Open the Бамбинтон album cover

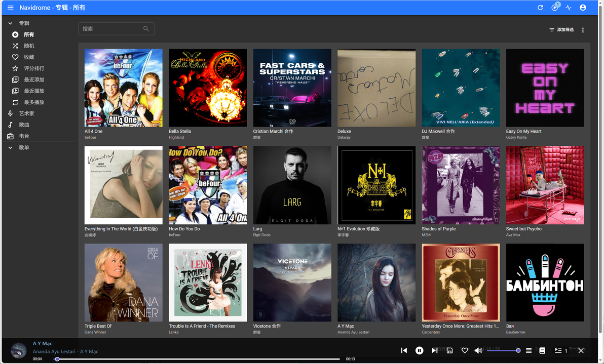(545, 282)
